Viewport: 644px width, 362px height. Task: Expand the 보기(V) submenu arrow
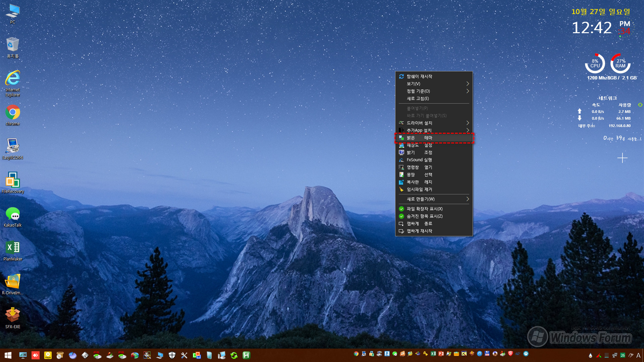point(468,84)
